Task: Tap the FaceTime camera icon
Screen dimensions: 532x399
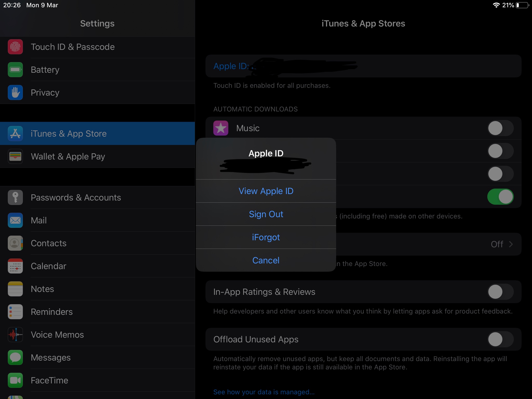Action: point(15,380)
